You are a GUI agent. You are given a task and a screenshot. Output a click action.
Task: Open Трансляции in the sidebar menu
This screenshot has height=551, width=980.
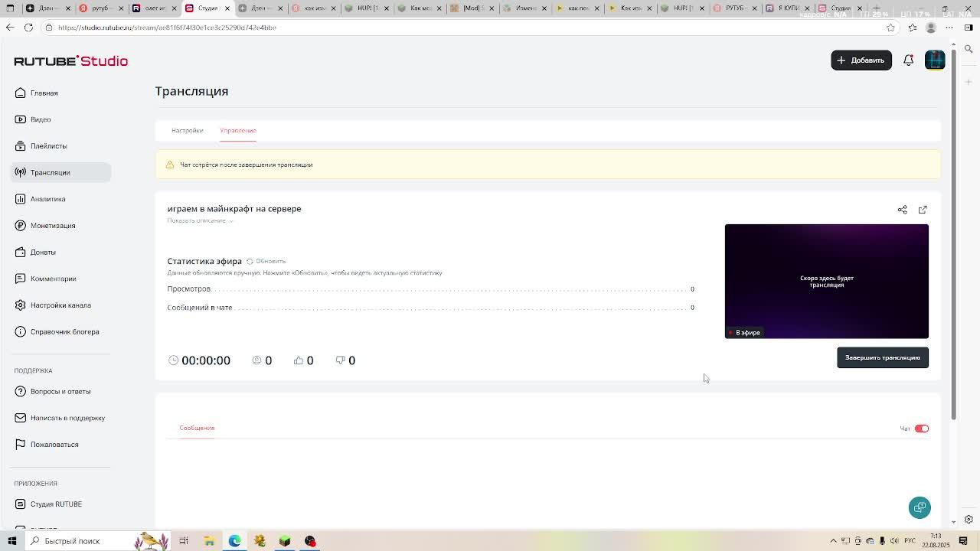61,172
